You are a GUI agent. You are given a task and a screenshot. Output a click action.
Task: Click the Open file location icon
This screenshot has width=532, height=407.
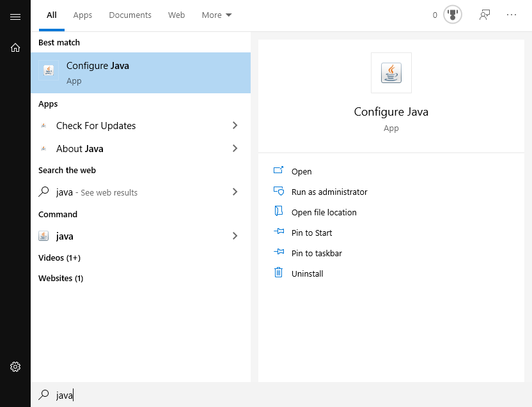pos(279,211)
